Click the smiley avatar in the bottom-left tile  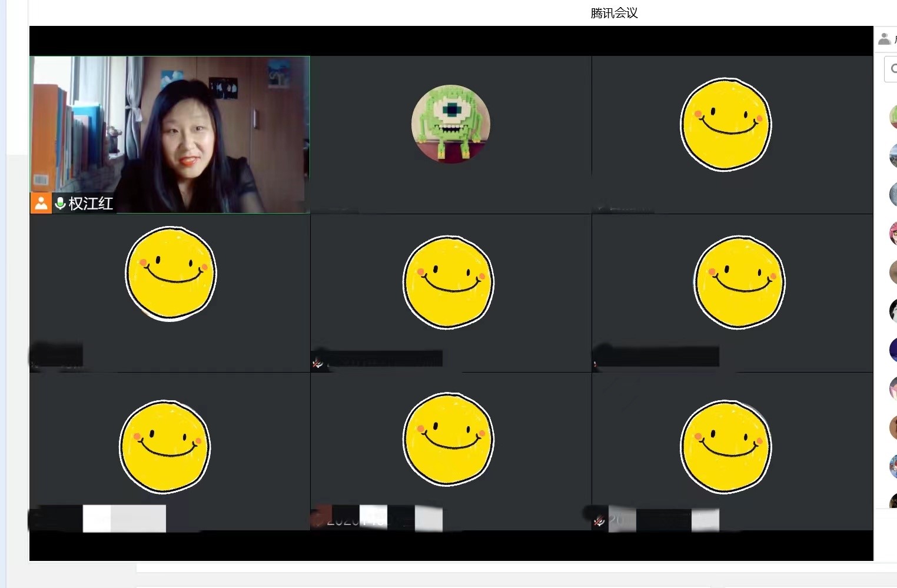click(165, 446)
